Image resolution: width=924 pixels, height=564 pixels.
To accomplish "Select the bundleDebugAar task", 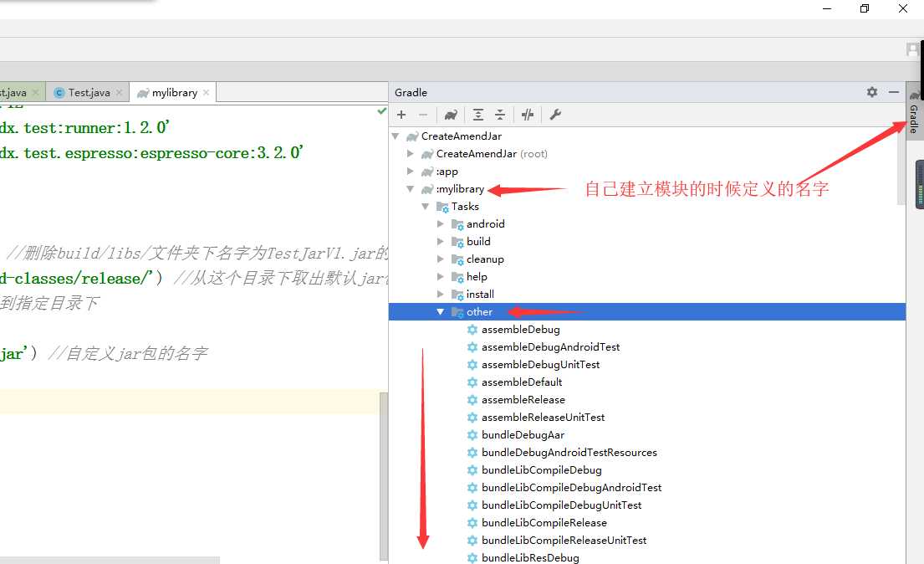I will coord(523,435).
